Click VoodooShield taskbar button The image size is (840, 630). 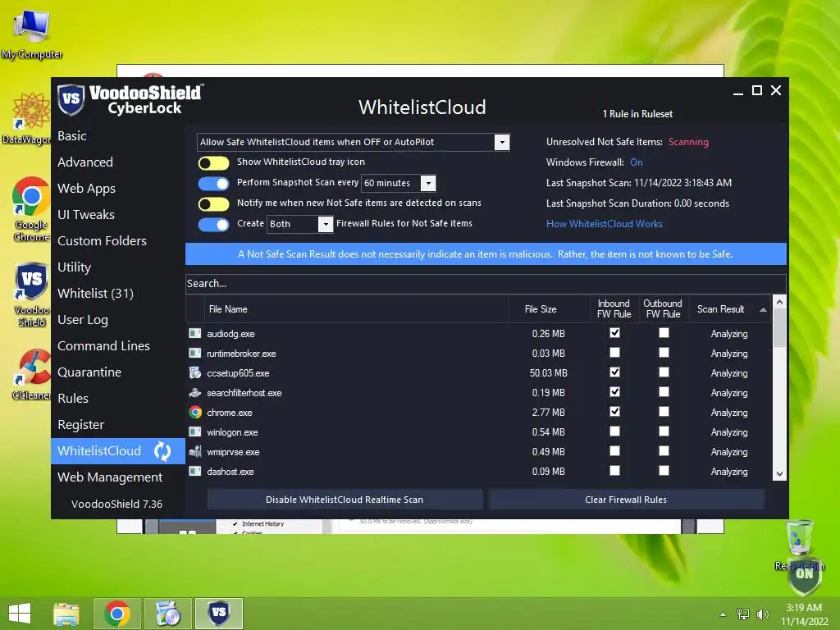(218, 614)
